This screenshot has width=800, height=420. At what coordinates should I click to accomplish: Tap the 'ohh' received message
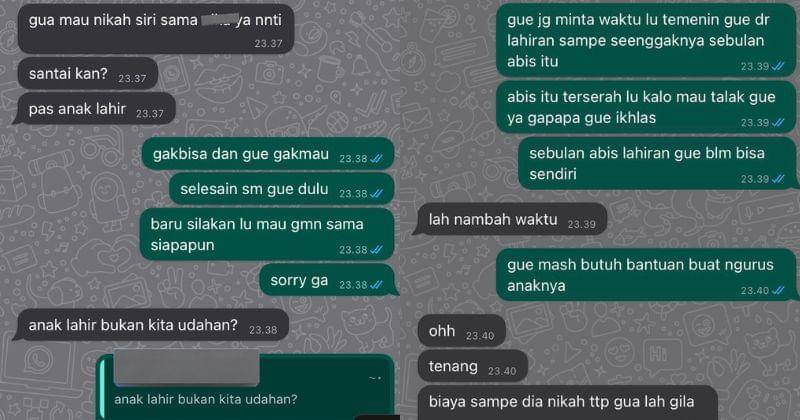(461, 331)
